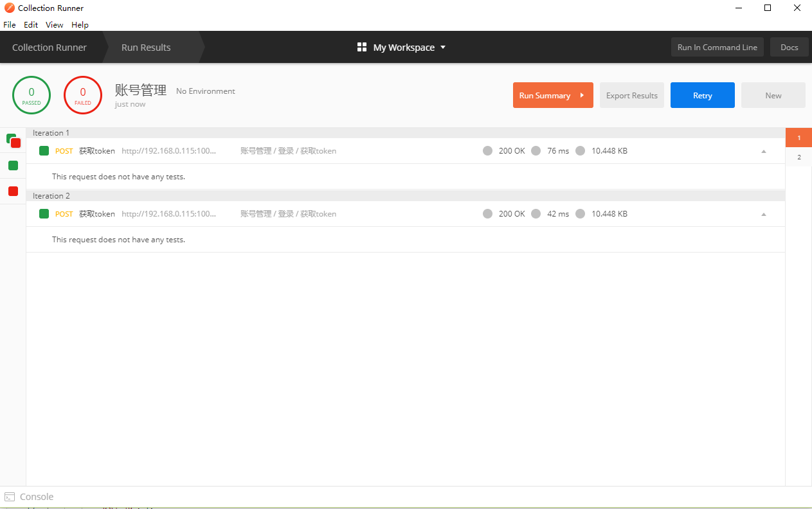Open the Docs button
The image size is (812, 509).
[x=789, y=48]
